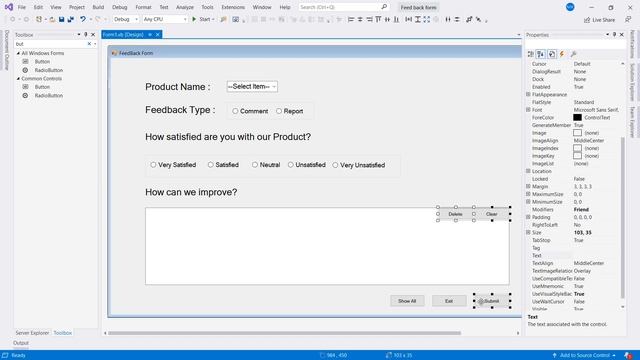
Task: Expand the Location property node
Action: click(528, 171)
